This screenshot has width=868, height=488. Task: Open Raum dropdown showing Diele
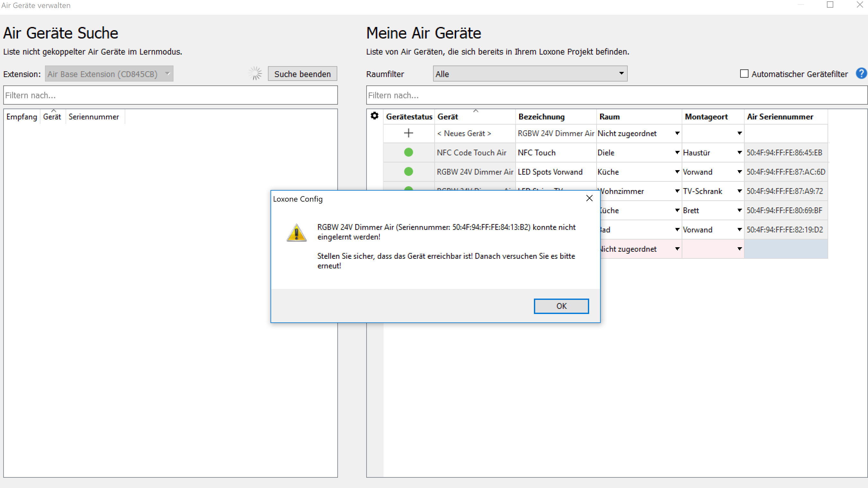pyautogui.click(x=677, y=152)
